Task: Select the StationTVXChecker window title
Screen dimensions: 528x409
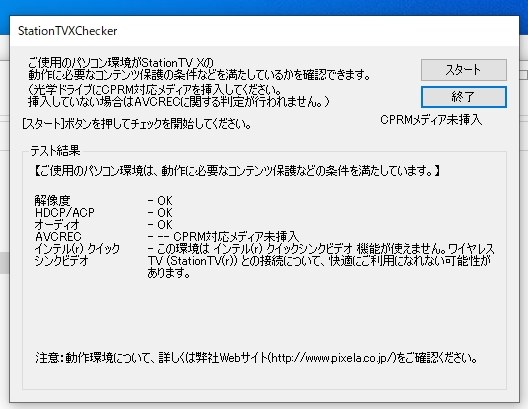Action: (68, 31)
